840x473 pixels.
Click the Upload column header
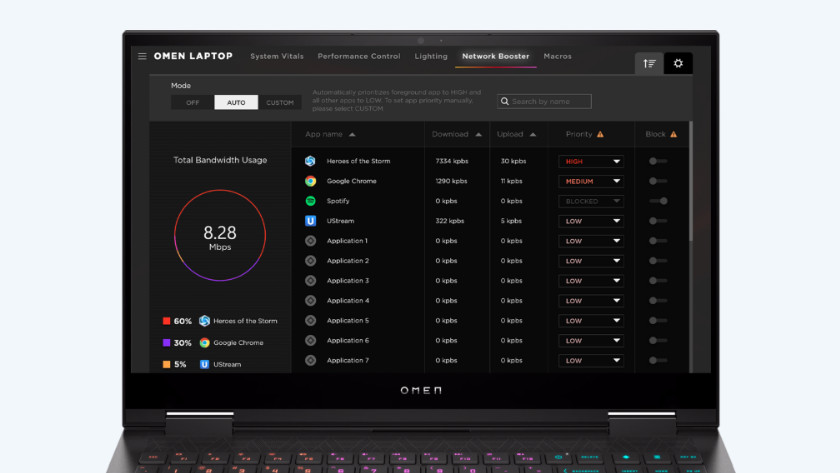509,134
